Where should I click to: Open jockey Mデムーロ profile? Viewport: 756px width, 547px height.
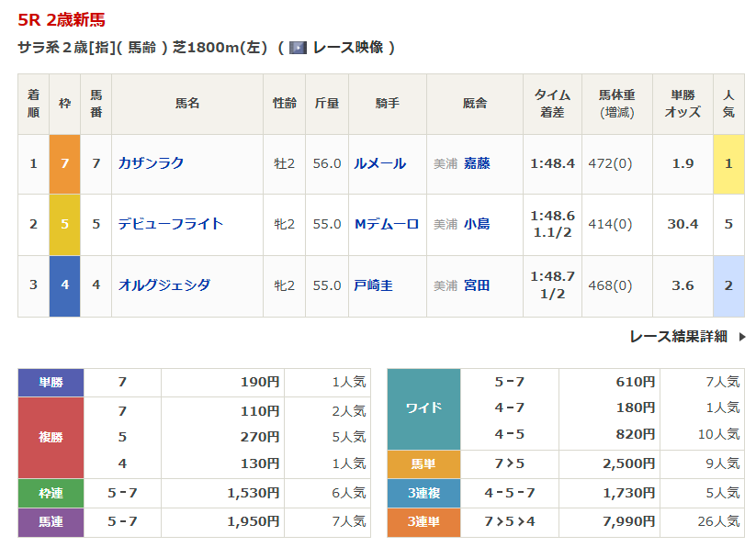pos(386,224)
